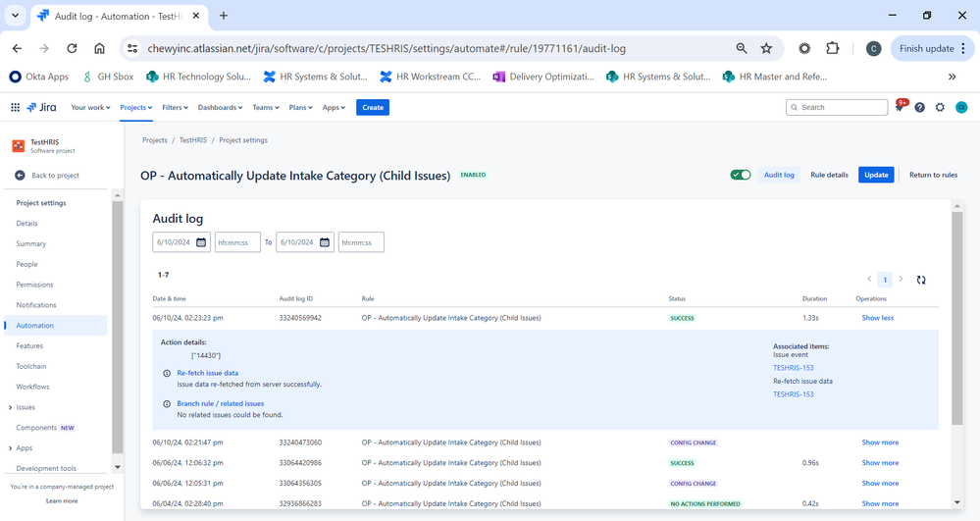
Task: Go to previous audit log page arrow
Action: (869, 279)
